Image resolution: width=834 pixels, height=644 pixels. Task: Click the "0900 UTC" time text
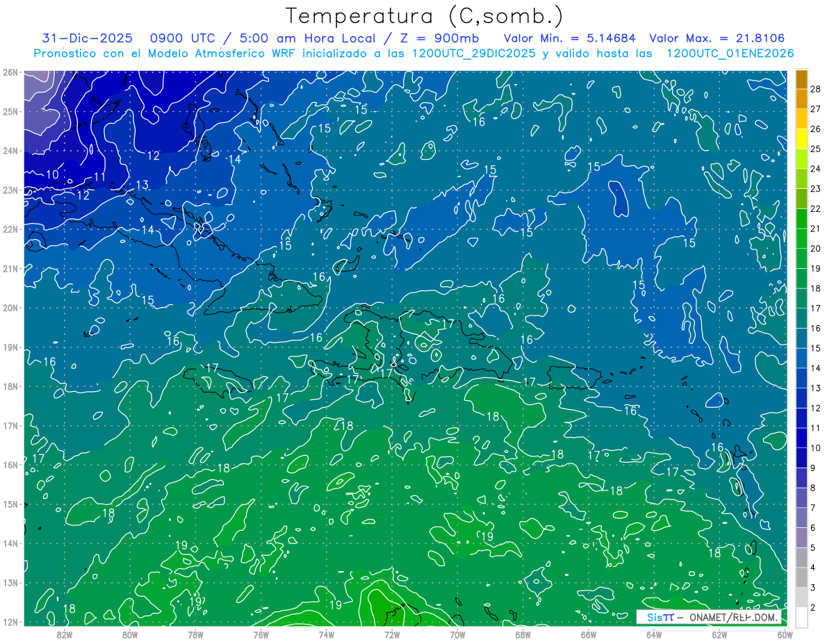tap(183, 38)
